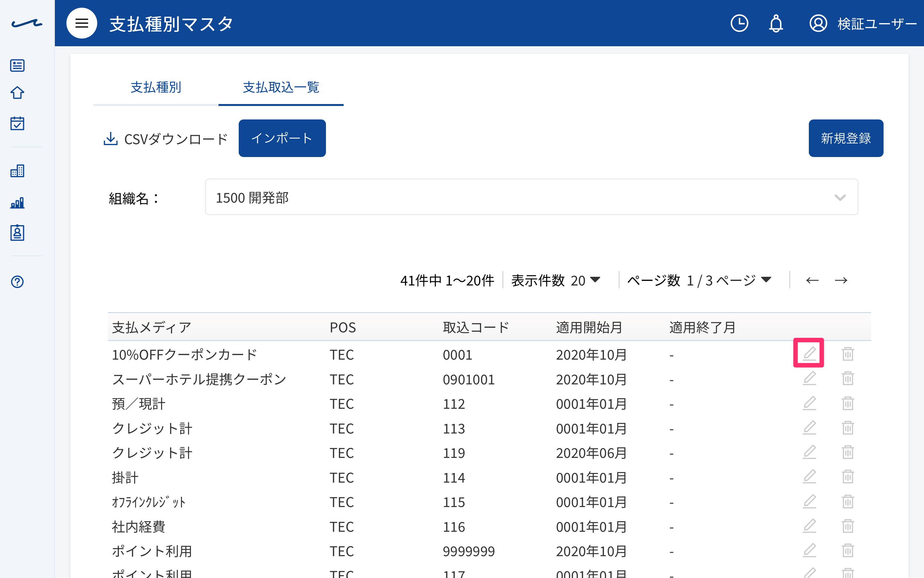Delete the ポイント利用 row with code 9999999
924x578 pixels.
[x=848, y=550]
